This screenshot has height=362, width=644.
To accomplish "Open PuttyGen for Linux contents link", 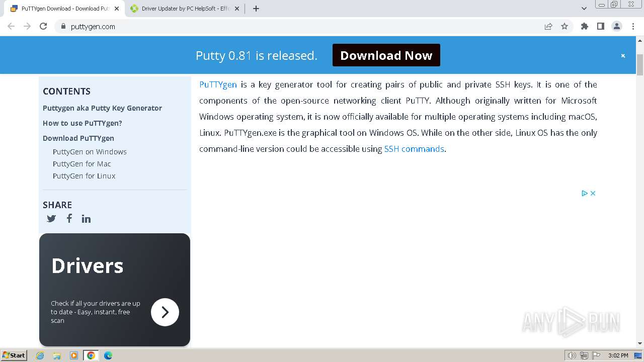I will click(84, 176).
